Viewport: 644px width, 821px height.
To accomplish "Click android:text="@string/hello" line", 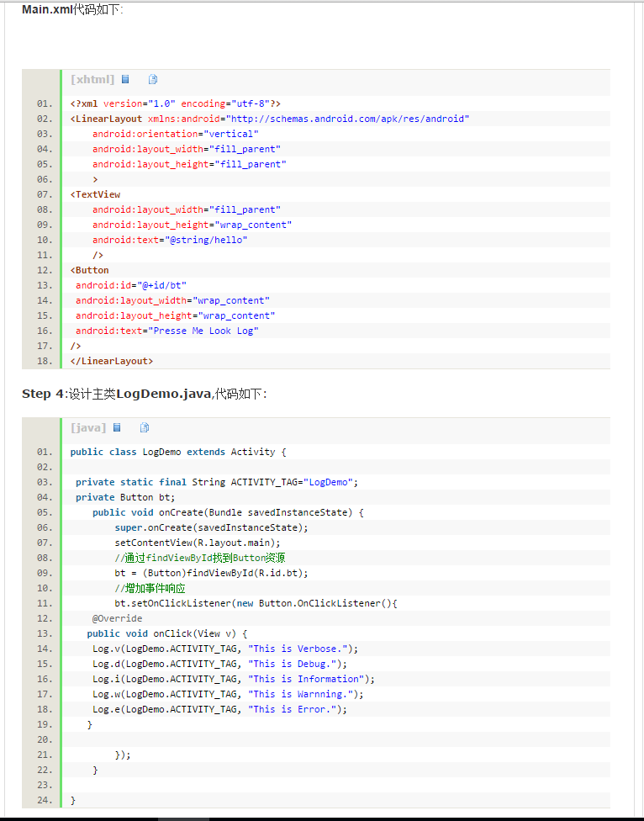I will click(170, 240).
